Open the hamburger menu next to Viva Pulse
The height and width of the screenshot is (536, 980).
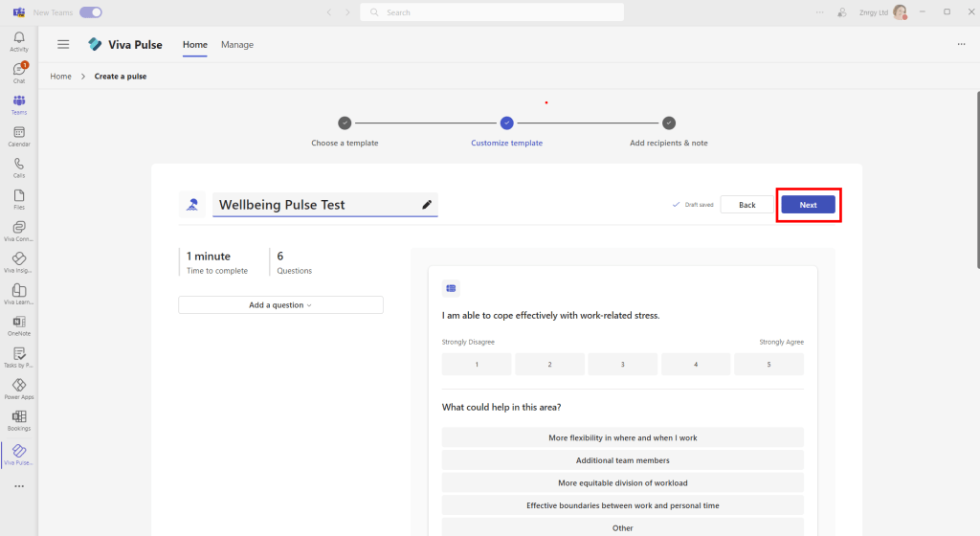click(63, 44)
